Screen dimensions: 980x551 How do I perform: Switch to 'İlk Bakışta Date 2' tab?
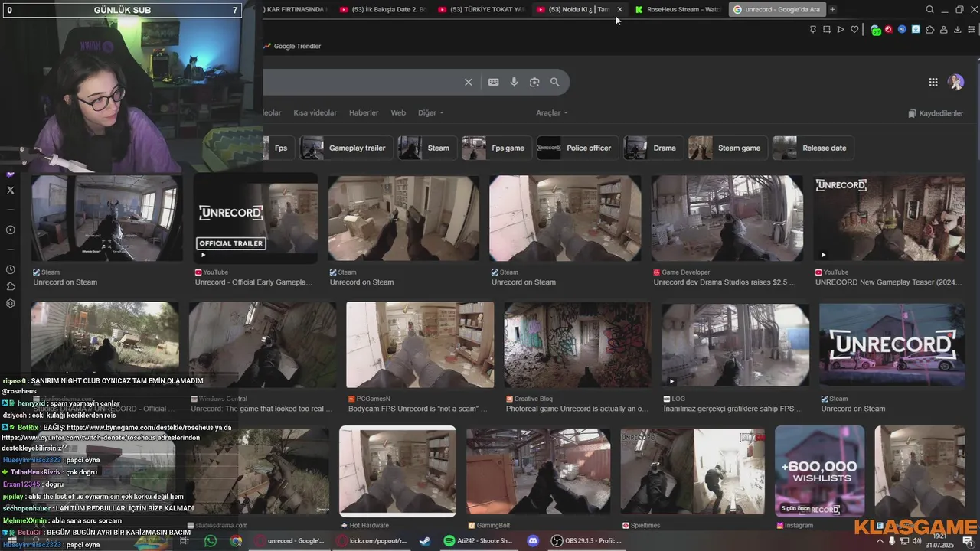coord(383,9)
